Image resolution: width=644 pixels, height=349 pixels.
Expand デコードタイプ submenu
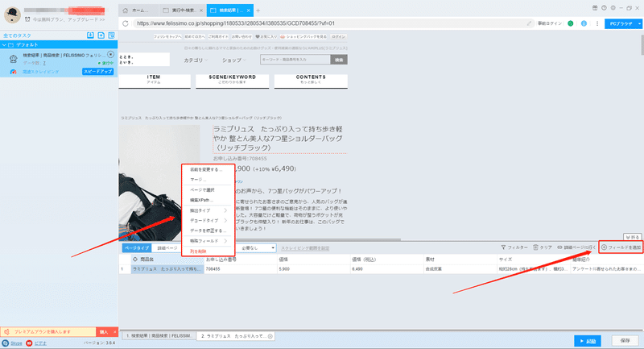coord(225,220)
